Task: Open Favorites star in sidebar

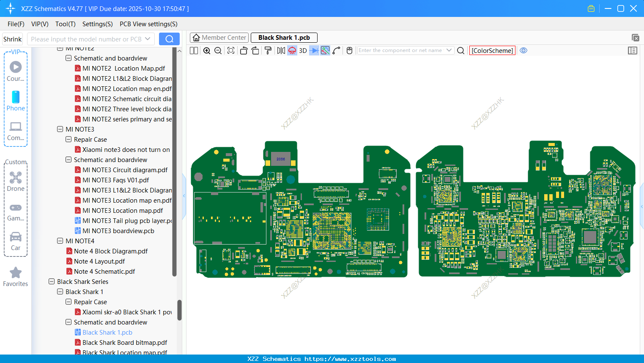Action: coord(16,277)
